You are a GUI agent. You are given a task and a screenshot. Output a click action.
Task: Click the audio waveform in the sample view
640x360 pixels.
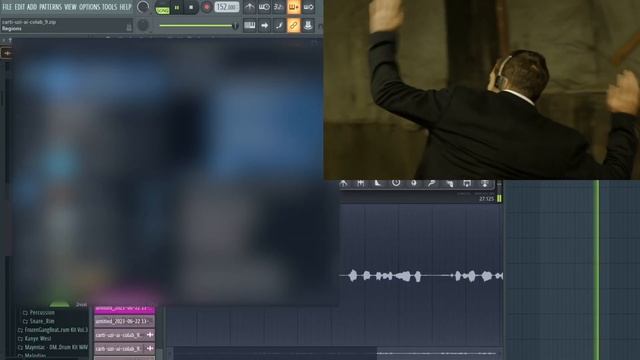pos(421,276)
